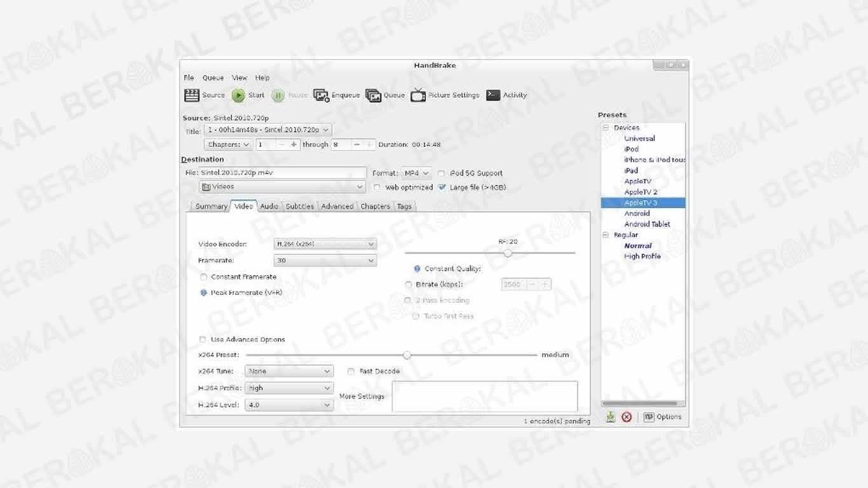Image resolution: width=868 pixels, height=488 pixels.
Task: Adjust the RF constant quality slider
Action: tap(508, 253)
